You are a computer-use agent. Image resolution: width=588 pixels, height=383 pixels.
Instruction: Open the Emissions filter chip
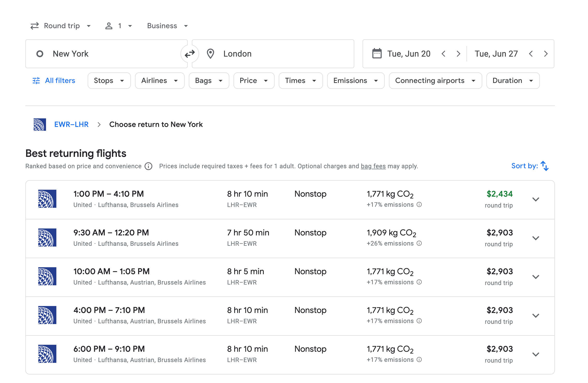pos(356,81)
